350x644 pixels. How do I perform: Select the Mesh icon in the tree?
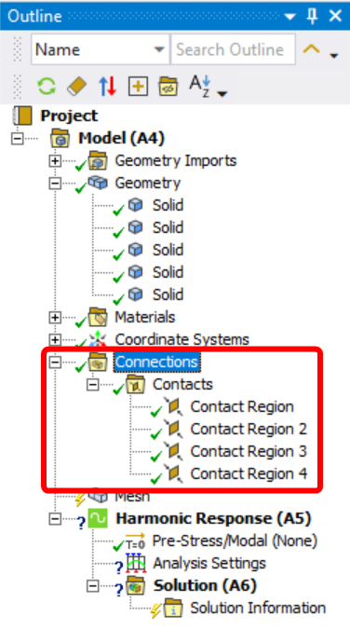(x=98, y=497)
